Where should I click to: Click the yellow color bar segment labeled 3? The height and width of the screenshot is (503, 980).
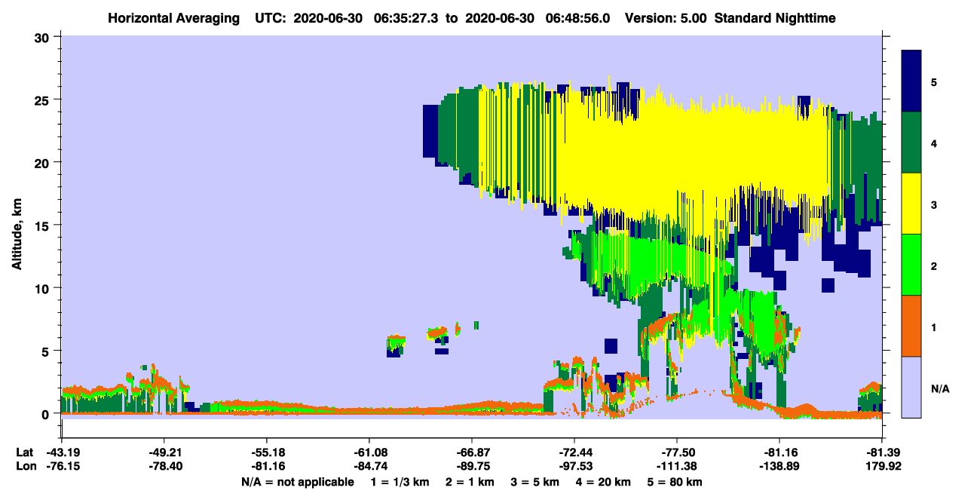click(x=911, y=204)
